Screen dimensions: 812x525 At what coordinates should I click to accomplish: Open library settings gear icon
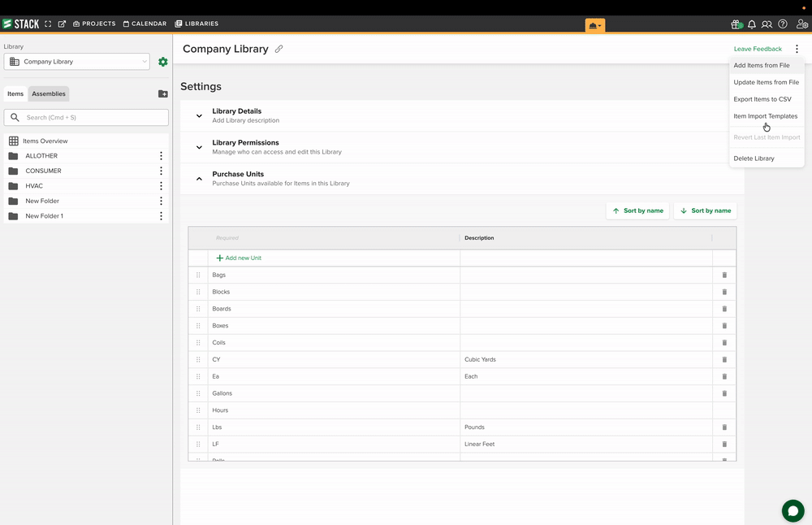coord(163,62)
